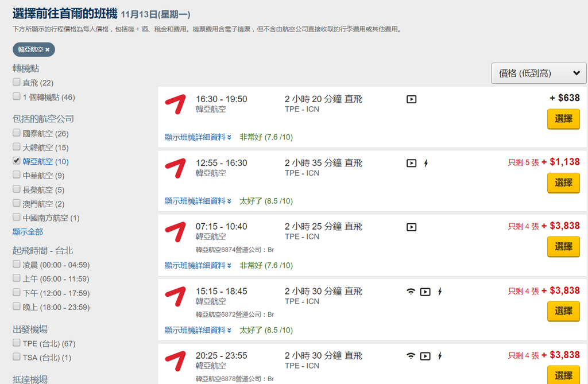Click rating 非常好 (7.6 /10) on 07:15 flight
Image resolution: width=588 pixels, height=384 pixels.
(266, 266)
